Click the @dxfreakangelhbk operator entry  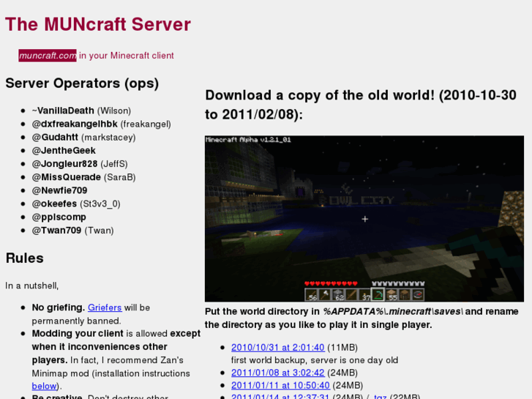[102, 124]
